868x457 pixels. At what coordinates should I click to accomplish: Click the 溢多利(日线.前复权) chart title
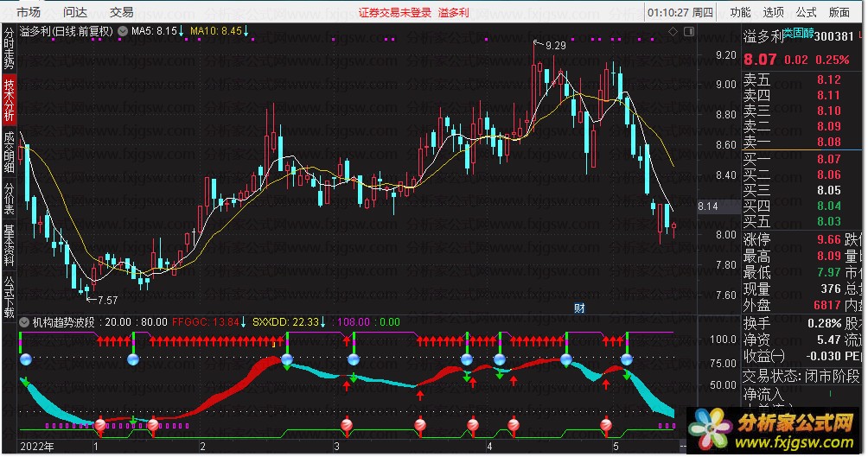(x=67, y=32)
